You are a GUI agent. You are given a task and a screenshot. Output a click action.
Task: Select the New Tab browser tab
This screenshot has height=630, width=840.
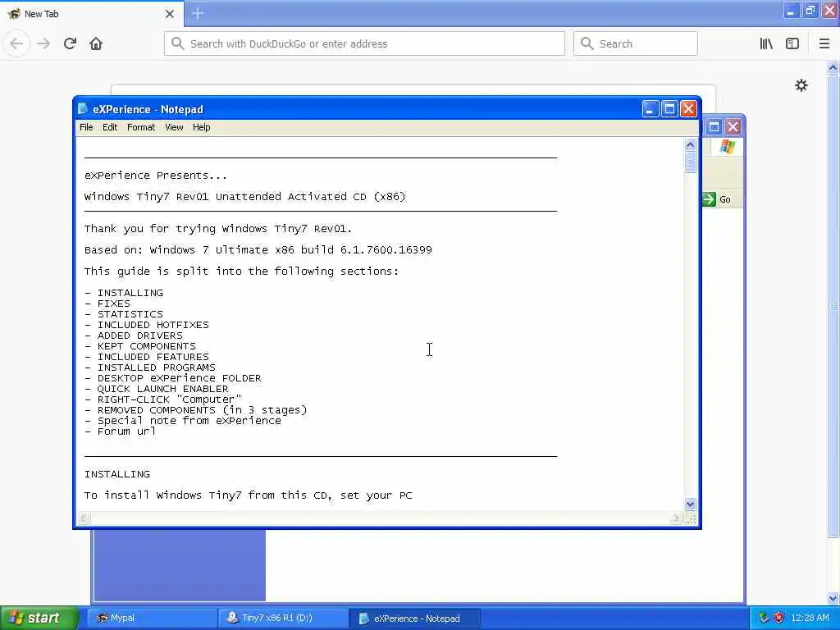click(x=92, y=14)
